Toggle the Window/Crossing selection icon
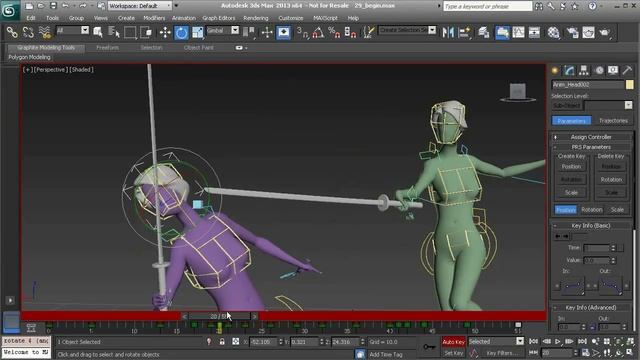This screenshot has width=640, height=360. pos(146,32)
